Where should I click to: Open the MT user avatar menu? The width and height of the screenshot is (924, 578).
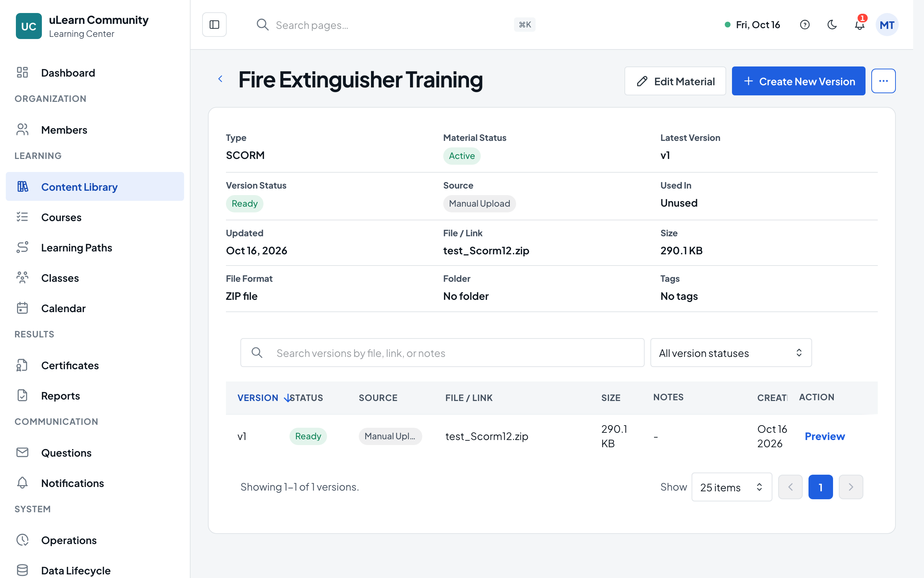point(886,25)
